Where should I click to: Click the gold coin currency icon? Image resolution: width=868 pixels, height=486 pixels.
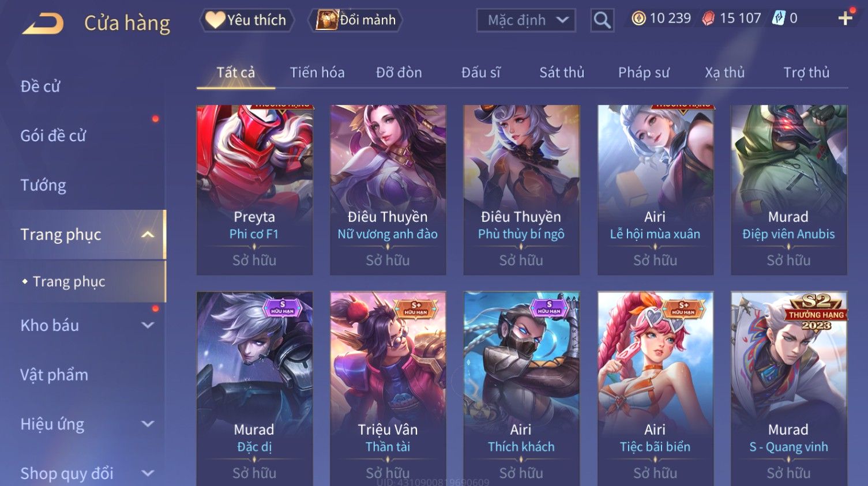click(x=638, y=18)
